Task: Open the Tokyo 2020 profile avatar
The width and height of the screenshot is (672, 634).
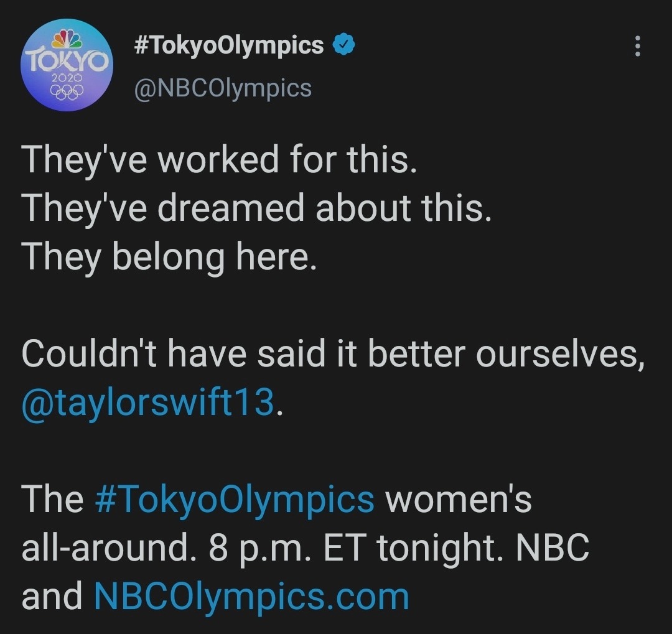Action: 67,65
